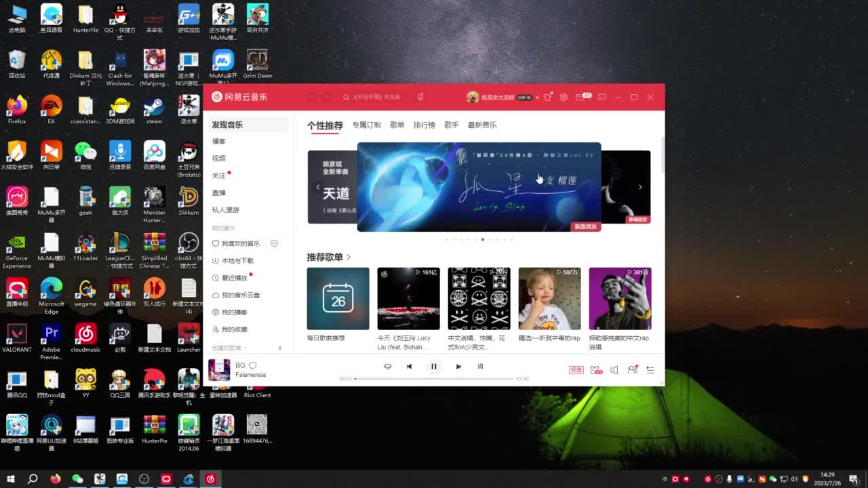Show next banner with right arrow
868x488 pixels.
640,187
